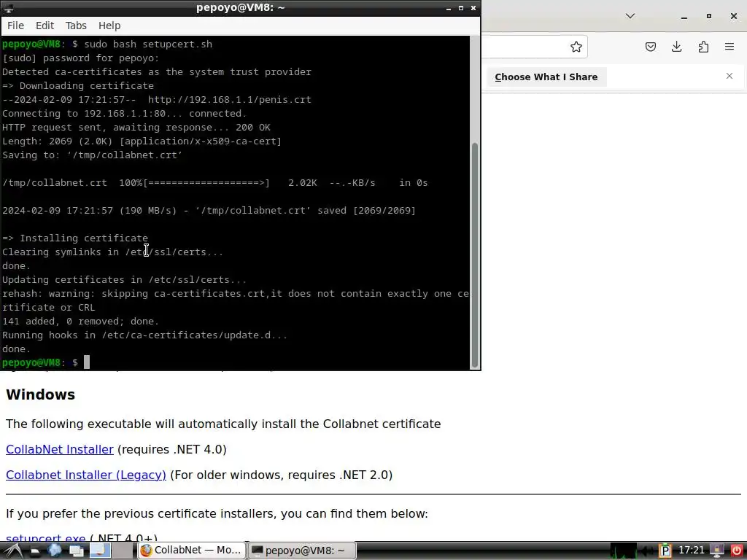Open Firefox downloads panel
747x560 pixels.
(x=676, y=47)
